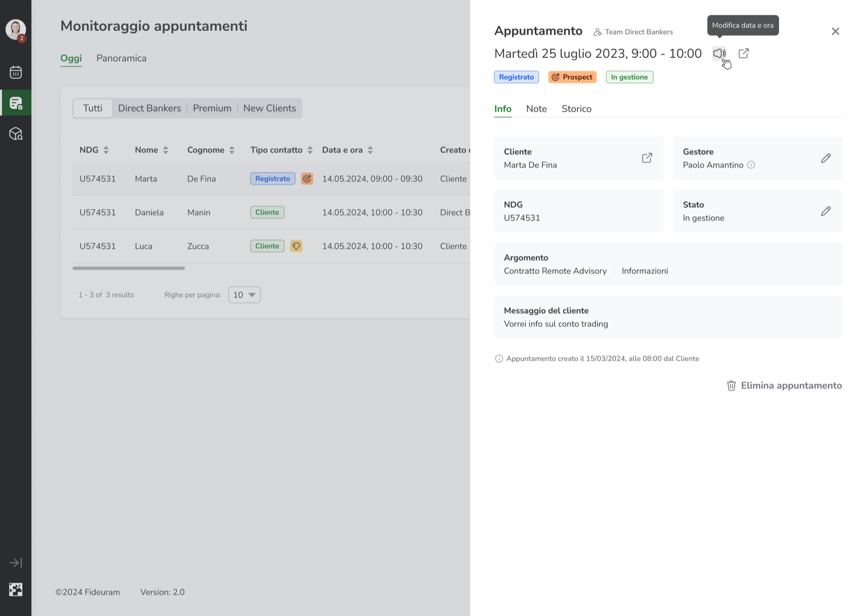The width and height of the screenshot is (867, 616).
Task: Select the Tutti filter
Action: (x=93, y=108)
